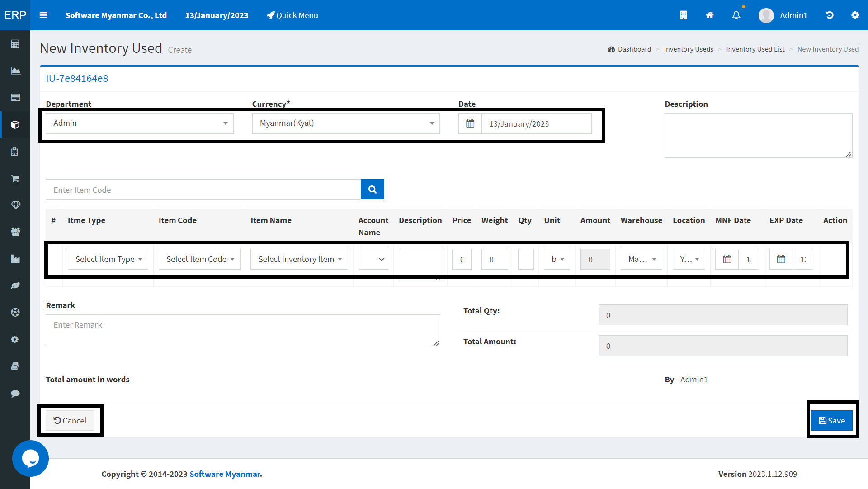Click the history clock icon
The height and width of the screenshot is (489, 868).
click(x=830, y=15)
